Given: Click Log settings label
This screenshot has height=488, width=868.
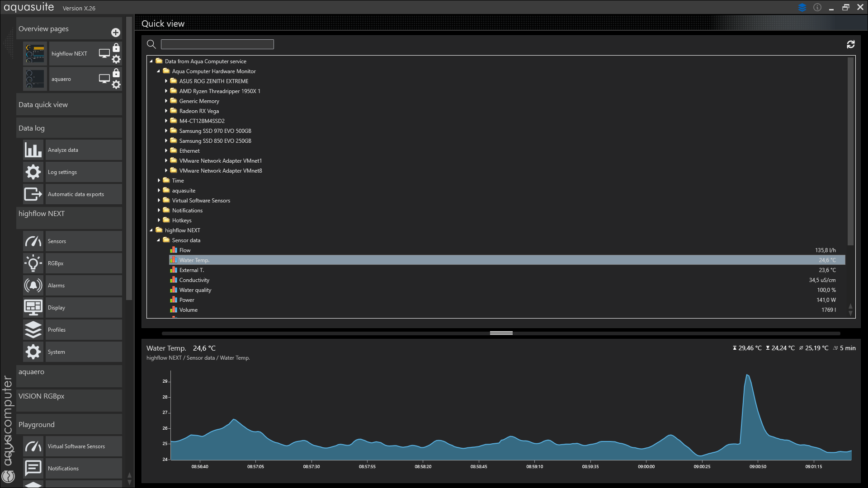Looking at the screenshot, I should pyautogui.click(x=62, y=172).
